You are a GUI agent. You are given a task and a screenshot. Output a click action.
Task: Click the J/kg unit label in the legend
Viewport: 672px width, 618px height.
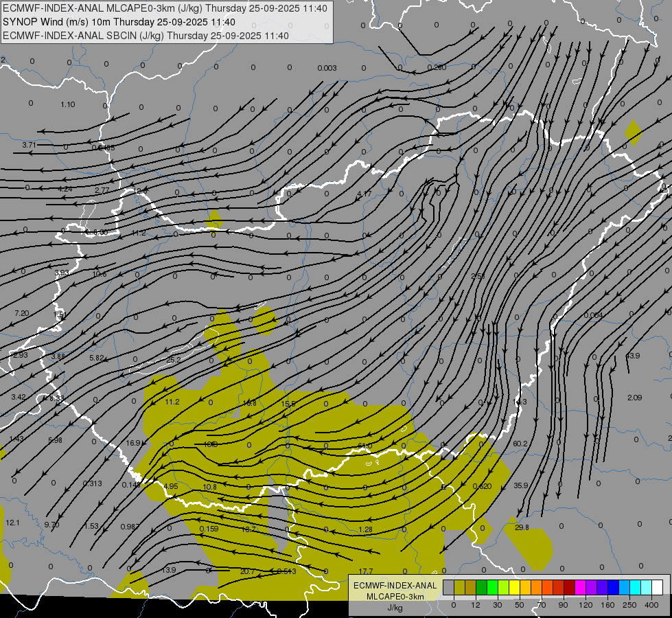pos(395,608)
